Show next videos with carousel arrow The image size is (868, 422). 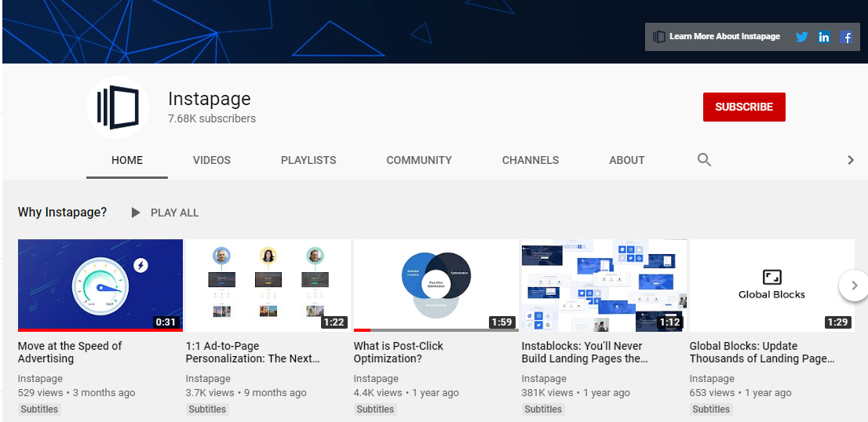854,286
